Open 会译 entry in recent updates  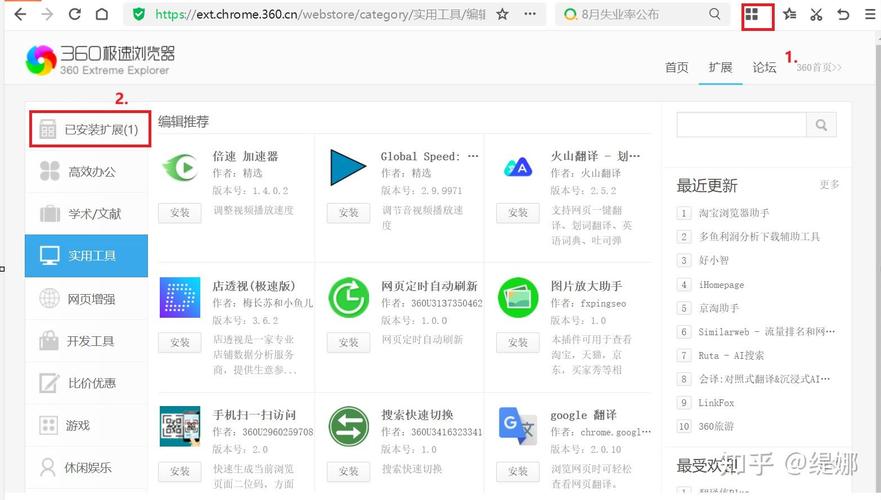pyautogui.click(x=764, y=379)
